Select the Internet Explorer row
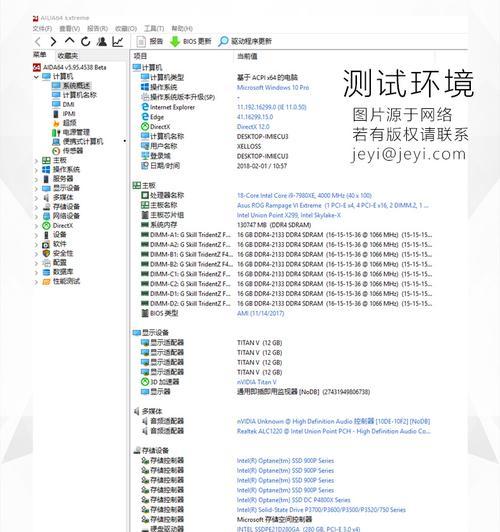Viewport: 500px width, 532px height. tap(224, 107)
